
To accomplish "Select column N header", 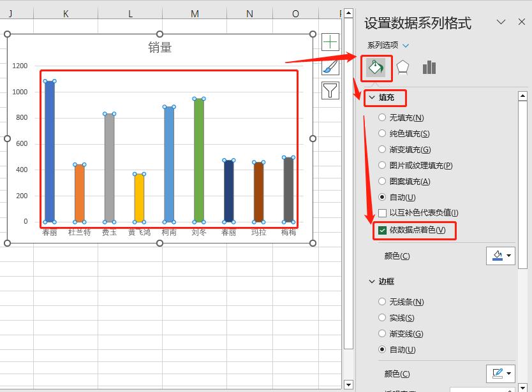I will pos(249,13).
